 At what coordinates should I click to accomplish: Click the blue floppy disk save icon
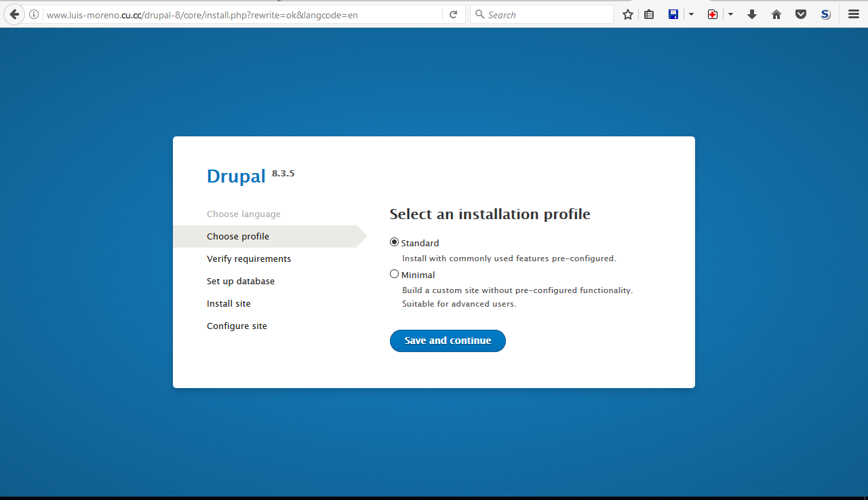point(673,14)
